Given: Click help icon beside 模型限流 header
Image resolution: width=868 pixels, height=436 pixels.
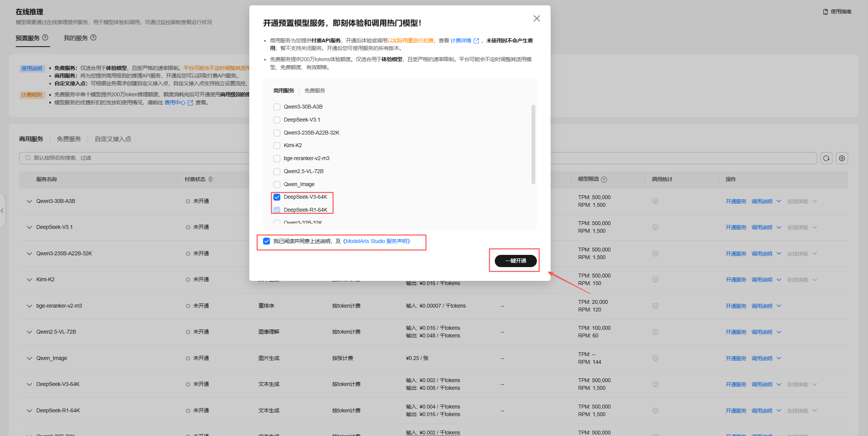Looking at the screenshot, I should point(604,180).
